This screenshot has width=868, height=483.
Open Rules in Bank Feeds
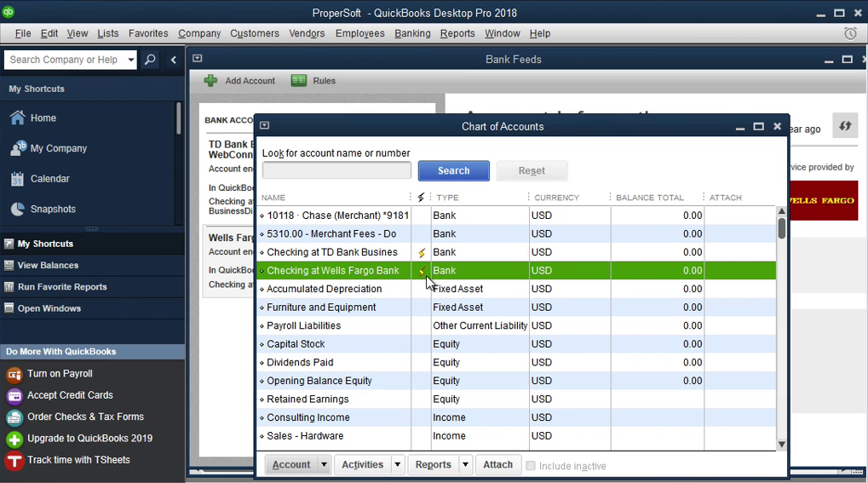(x=313, y=81)
